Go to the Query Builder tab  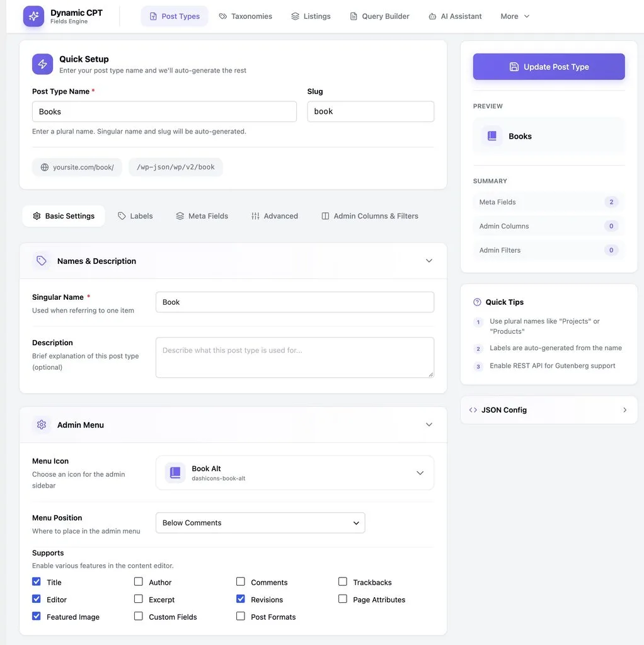[379, 16]
